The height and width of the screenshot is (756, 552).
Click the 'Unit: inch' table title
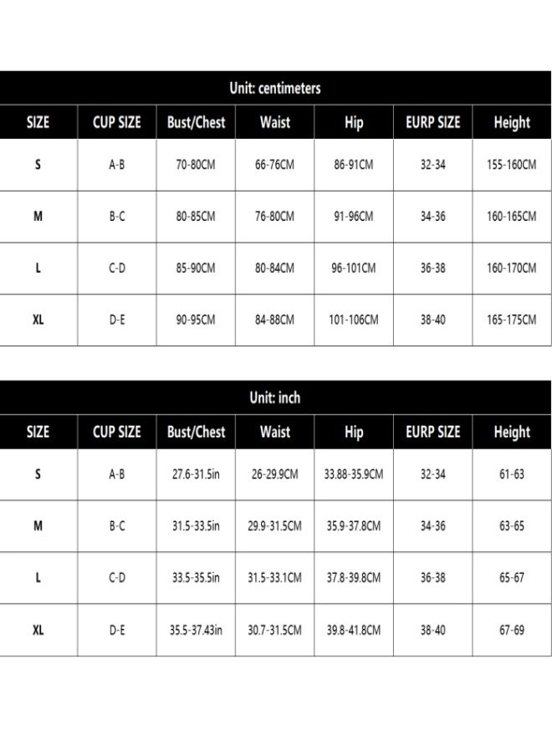[x=275, y=398]
